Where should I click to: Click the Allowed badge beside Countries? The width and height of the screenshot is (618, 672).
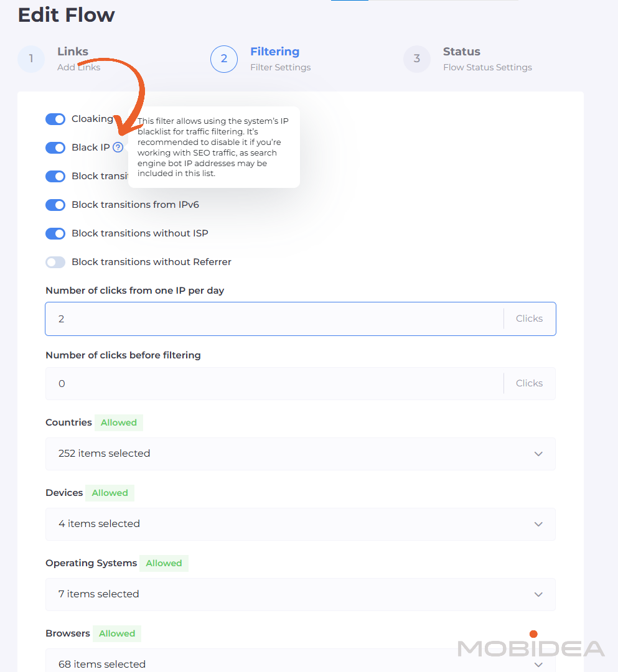click(119, 422)
